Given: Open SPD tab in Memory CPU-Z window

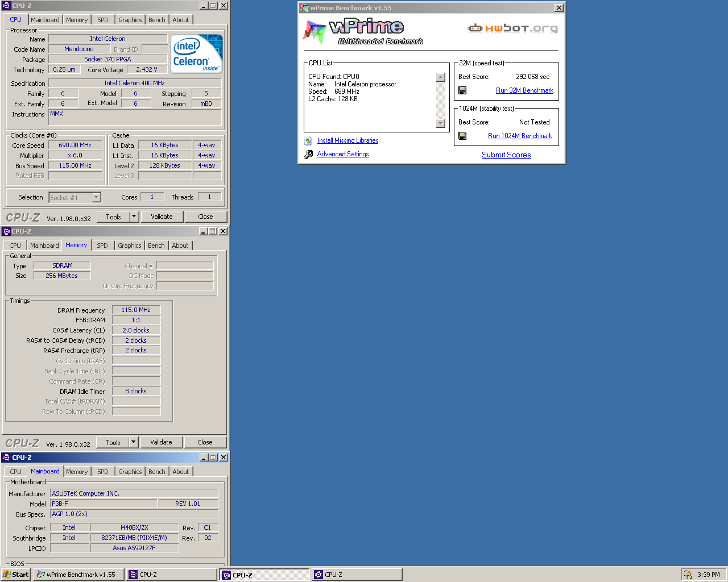Looking at the screenshot, I should click(x=102, y=246).
